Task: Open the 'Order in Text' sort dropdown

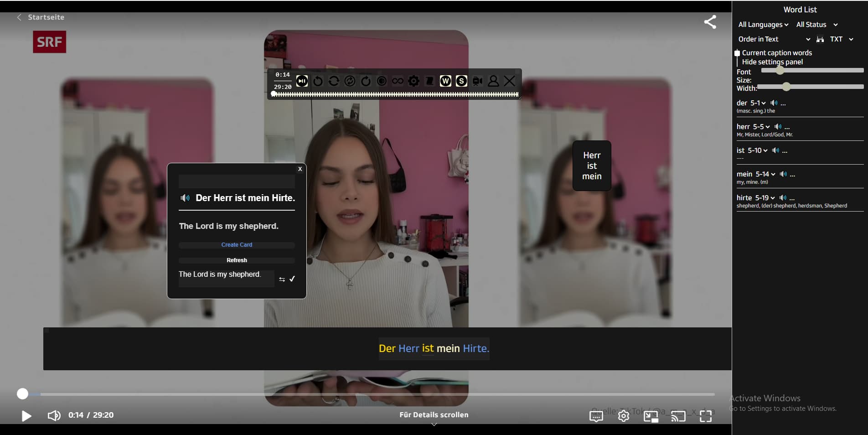Action: click(774, 39)
